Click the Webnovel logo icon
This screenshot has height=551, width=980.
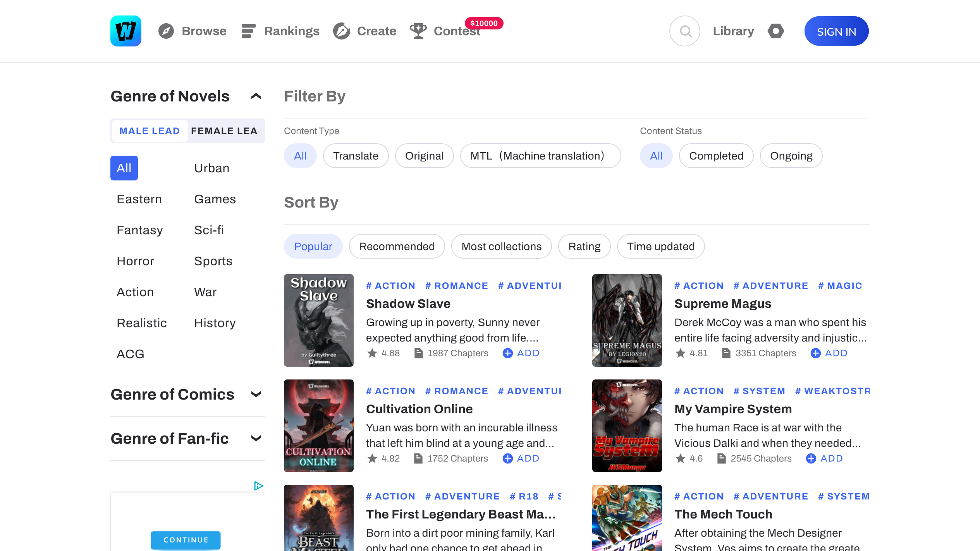tap(126, 31)
